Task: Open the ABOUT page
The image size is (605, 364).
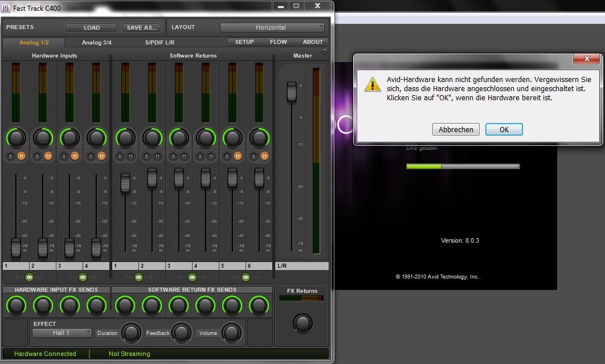Action: (x=313, y=42)
